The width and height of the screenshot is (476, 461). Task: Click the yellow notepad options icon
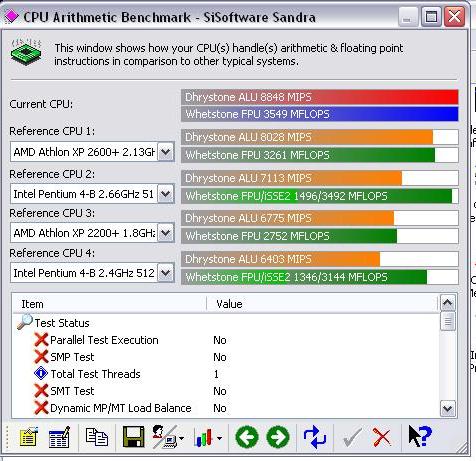pos(28,437)
